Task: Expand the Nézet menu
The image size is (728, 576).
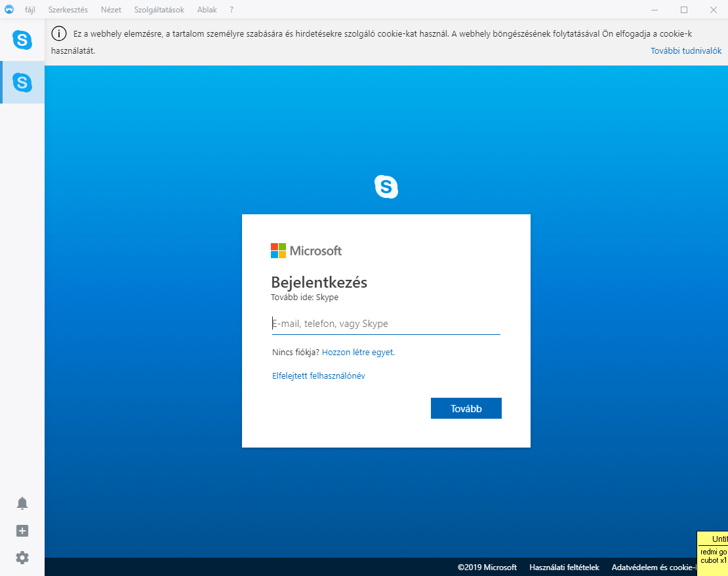Action: [x=111, y=10]
